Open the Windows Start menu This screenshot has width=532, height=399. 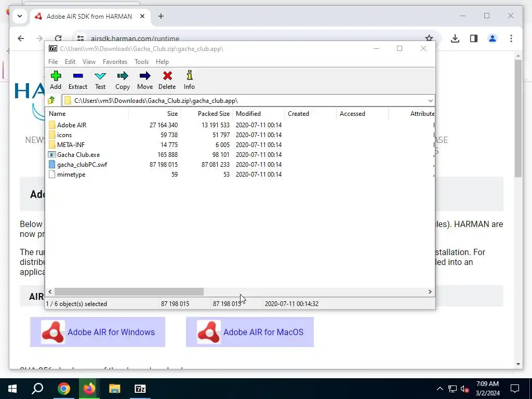point(12,389)
